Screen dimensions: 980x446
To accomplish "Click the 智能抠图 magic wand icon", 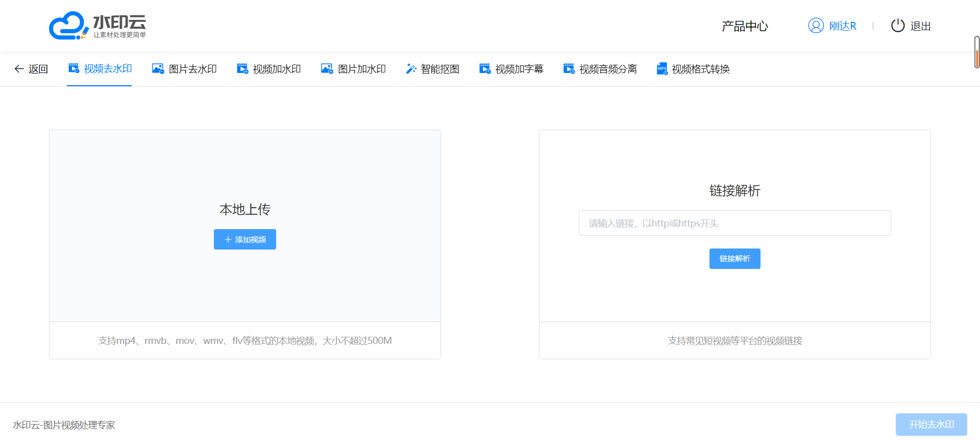I will pyautogui.click(x=411, y=68).
